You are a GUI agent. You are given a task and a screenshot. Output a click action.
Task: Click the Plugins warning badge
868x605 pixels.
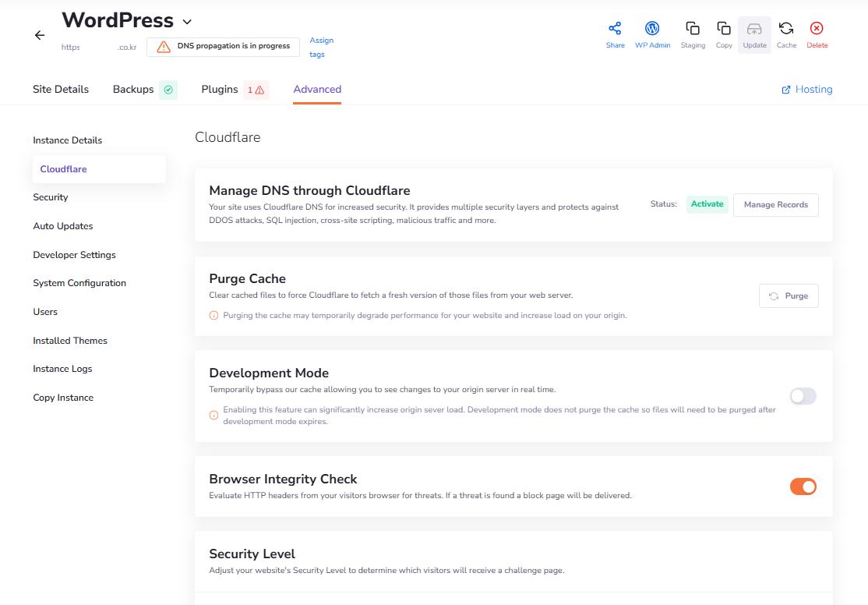point(256,90)
